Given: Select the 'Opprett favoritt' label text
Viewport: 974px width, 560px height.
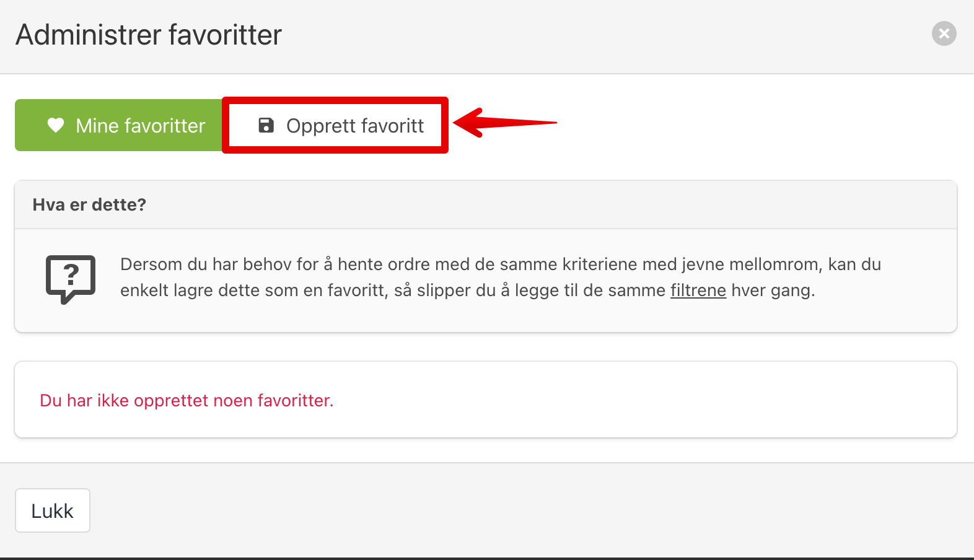Looking at the screenshot, I should 355,126.
